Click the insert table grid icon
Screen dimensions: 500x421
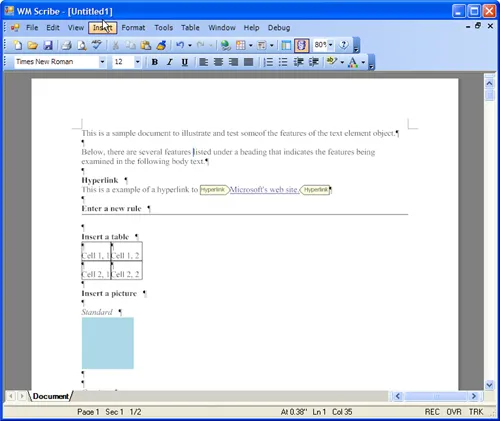241,45
